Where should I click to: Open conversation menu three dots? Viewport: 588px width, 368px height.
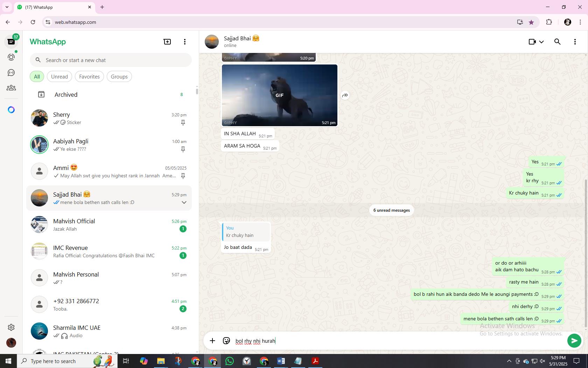(575, 42)
